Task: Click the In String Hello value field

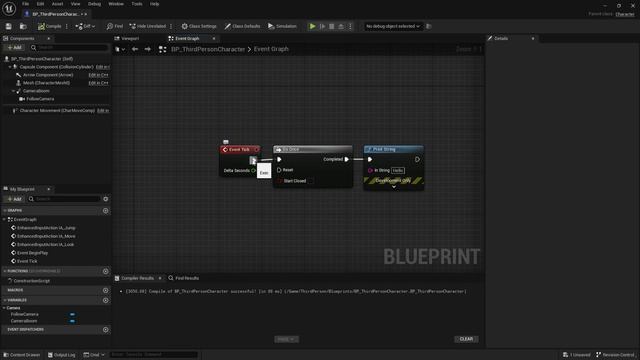Action: [398, 170]
